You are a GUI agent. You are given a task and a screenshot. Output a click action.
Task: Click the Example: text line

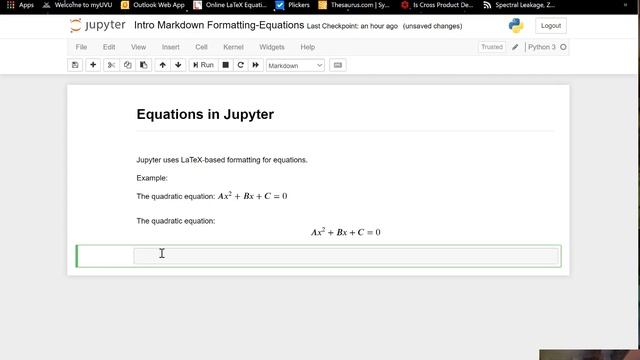click(152, 178)
